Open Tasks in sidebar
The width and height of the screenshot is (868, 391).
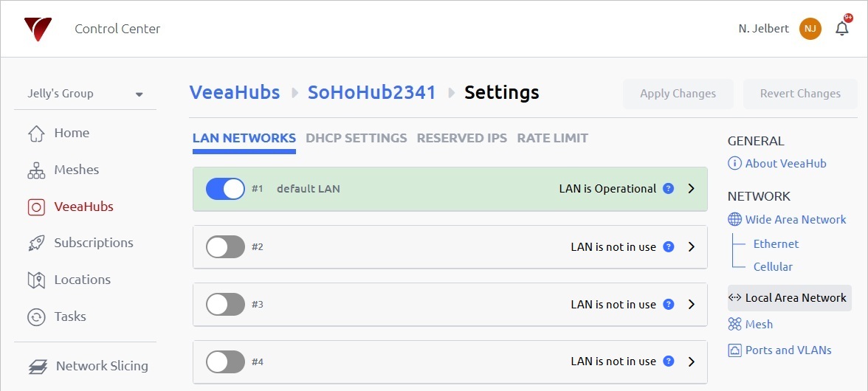[x=70, y=316]
